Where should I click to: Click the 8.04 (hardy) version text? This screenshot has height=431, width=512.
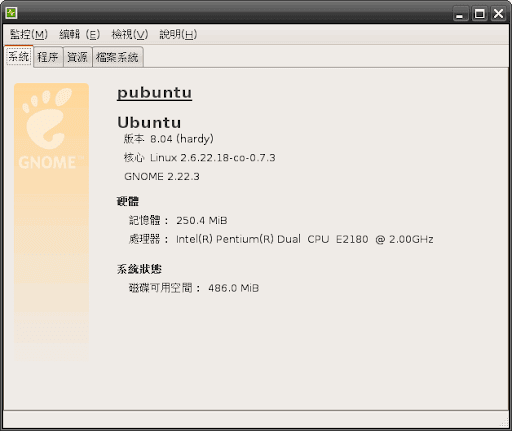[x=182, y=139]
